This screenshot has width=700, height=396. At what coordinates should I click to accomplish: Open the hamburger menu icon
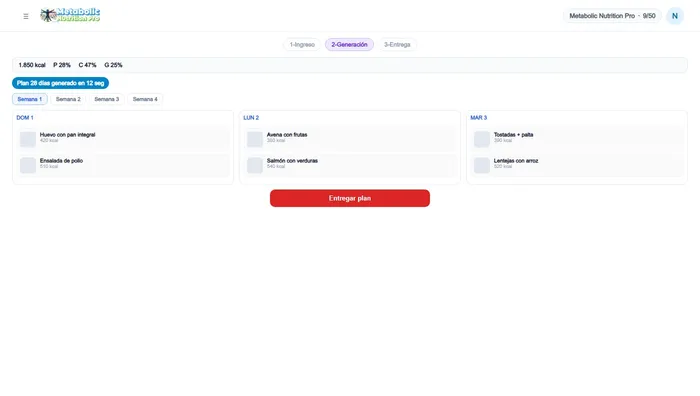(26, 16)
